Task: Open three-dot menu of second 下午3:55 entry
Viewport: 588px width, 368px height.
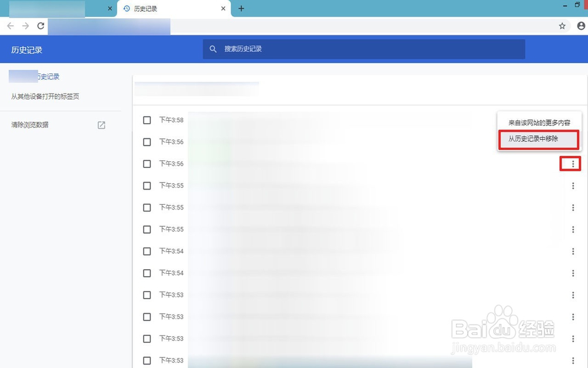Action: pos(573,207)
